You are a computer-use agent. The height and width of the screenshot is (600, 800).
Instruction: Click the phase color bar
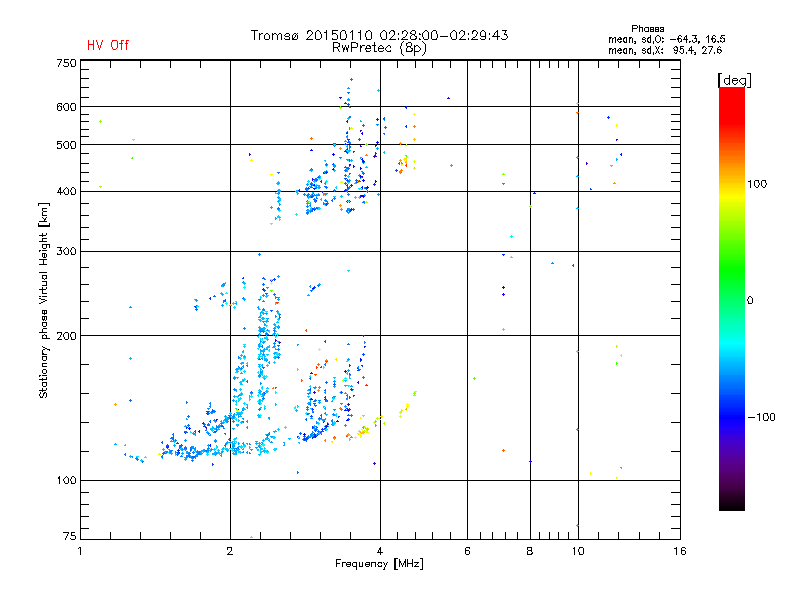point(732,298)
